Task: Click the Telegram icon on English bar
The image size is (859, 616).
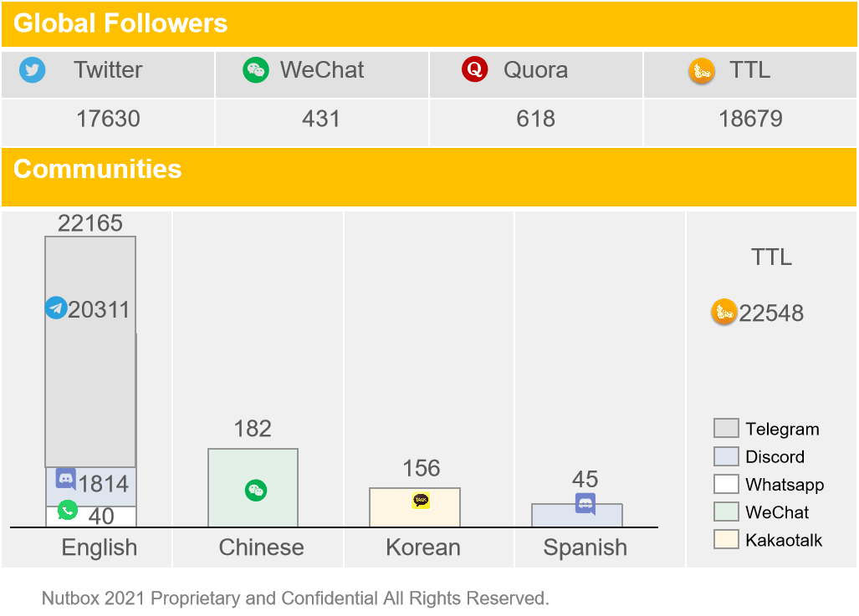Action: (56, 308)
